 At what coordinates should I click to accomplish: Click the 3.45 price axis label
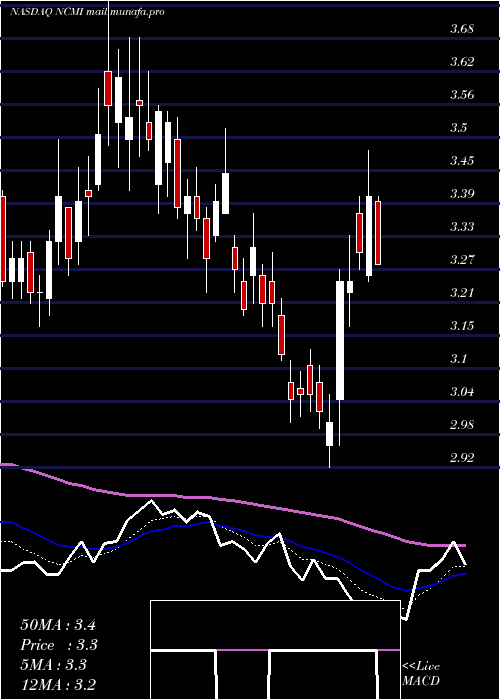pos(461,161)
